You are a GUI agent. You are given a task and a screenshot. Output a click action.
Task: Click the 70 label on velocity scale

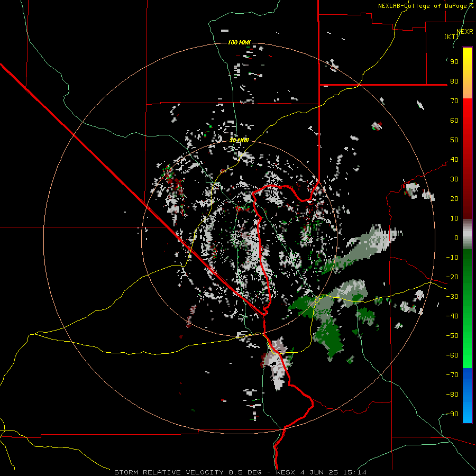point(454,101)
